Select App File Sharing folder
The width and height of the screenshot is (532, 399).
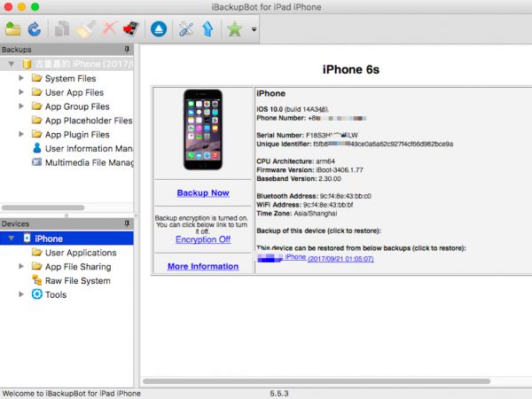[36, 266]
